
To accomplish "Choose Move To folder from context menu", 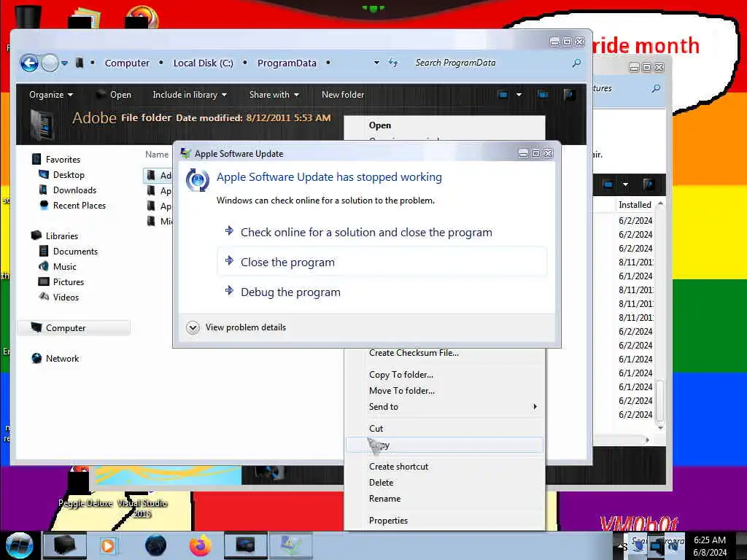I will (444, 391).
